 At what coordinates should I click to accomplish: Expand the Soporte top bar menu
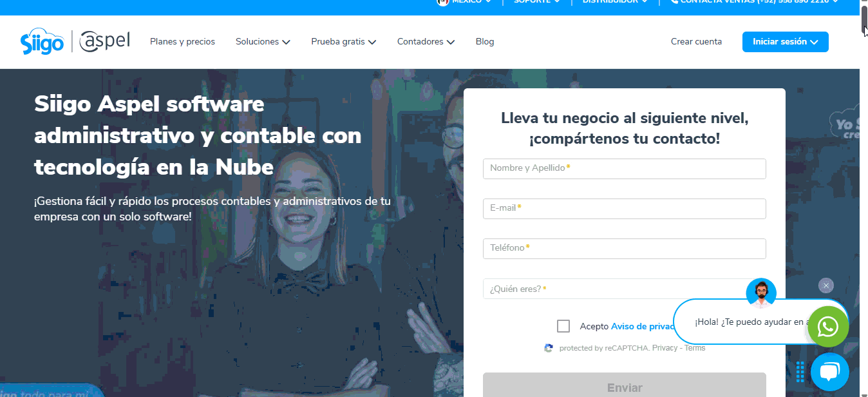point(536,2)
